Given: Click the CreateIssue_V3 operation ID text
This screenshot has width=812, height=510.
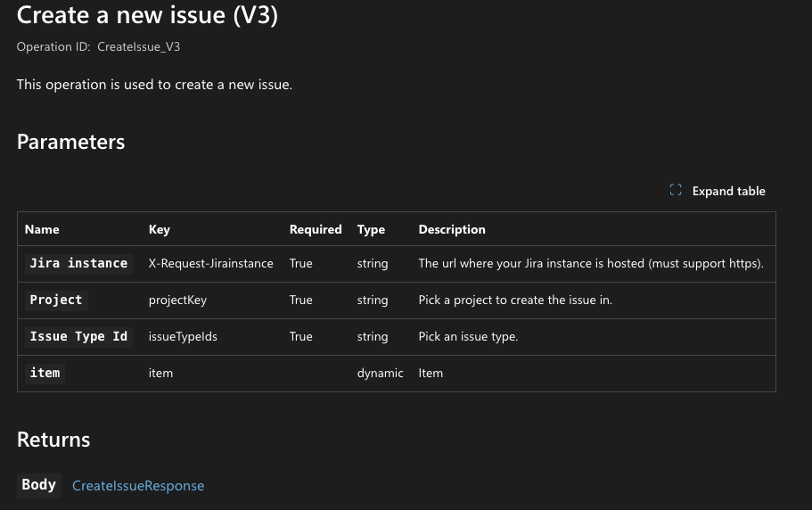Looking at the screenshot, I should (139, 46).
